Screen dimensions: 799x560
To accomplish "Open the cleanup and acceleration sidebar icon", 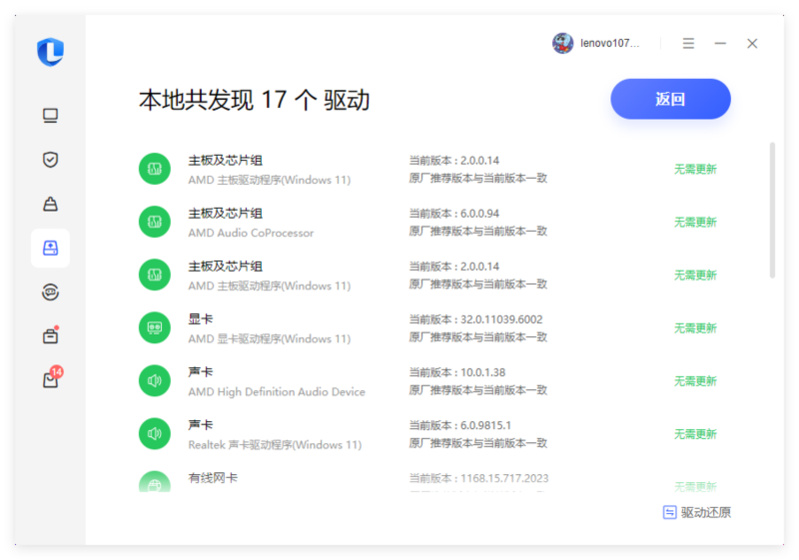I will click(50, 204).
